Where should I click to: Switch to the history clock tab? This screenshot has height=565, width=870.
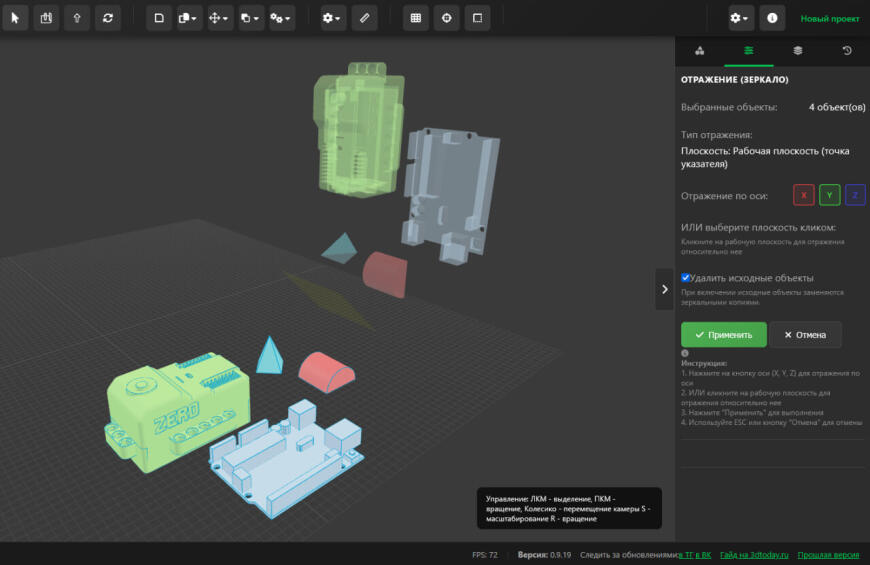click(847, 51)
